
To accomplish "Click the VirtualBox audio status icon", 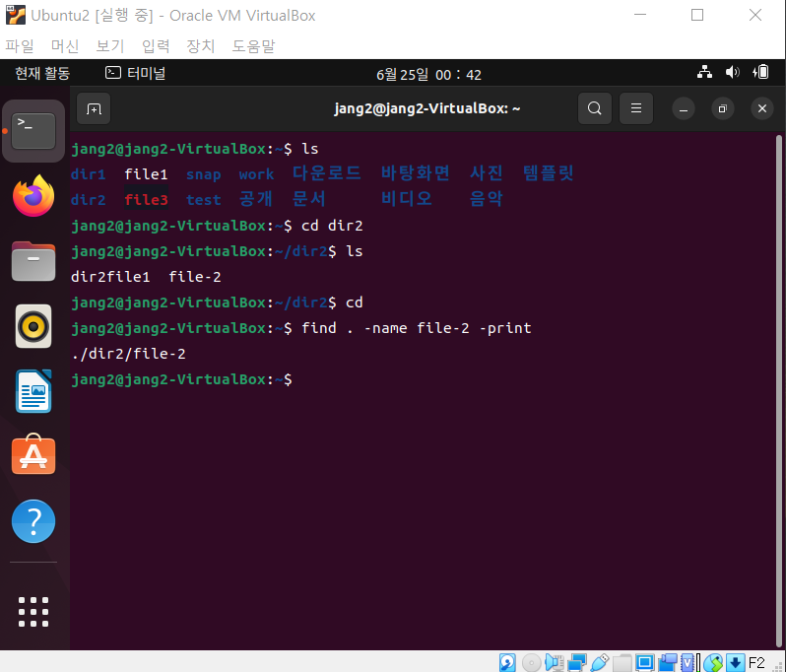I will click(555, 662).
